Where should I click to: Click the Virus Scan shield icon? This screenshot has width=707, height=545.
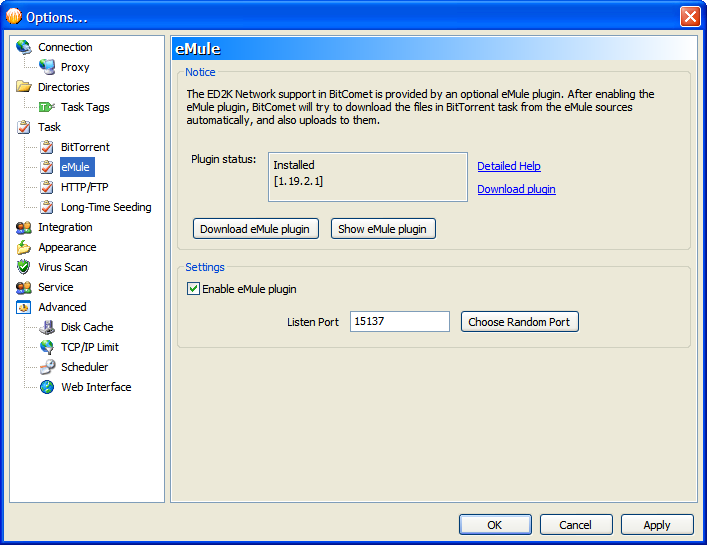23,267
